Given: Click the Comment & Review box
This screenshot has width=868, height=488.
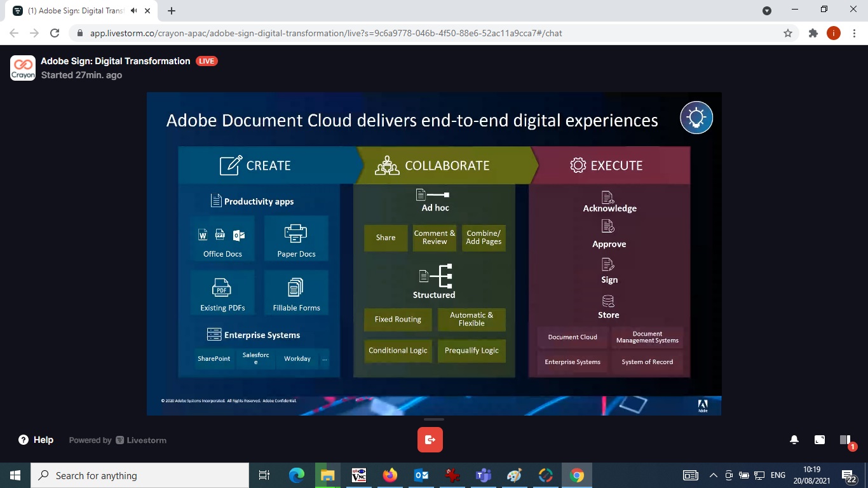Looking at the screenshot, I should [435, 238].
